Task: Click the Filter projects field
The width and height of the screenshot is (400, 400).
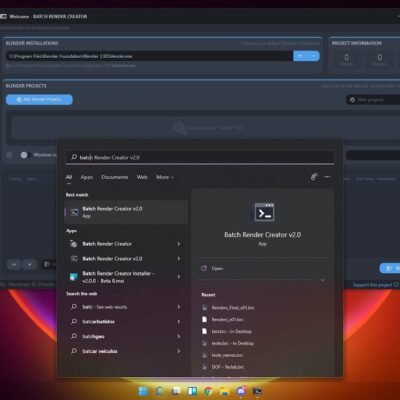Action: [373, 100]
